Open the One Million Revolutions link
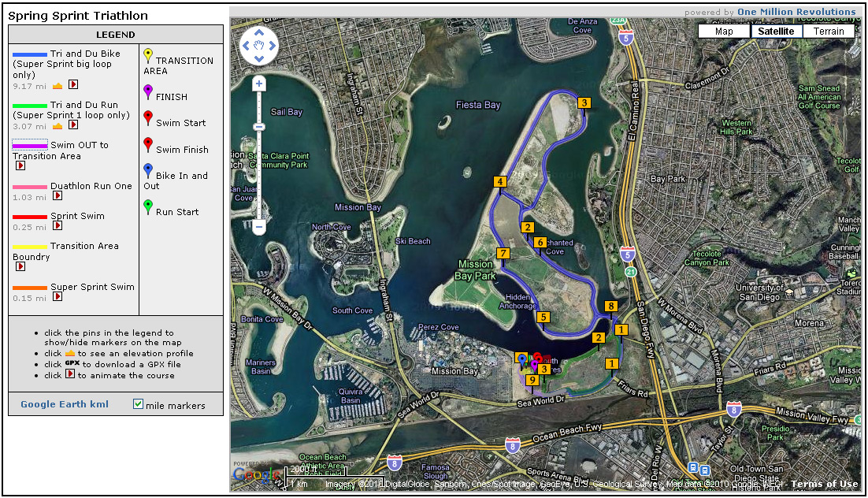 (x=796, y=12)
